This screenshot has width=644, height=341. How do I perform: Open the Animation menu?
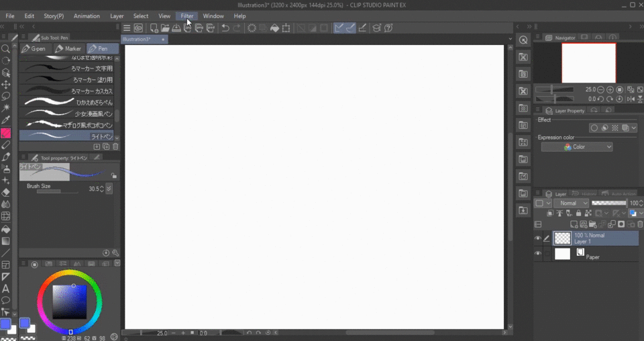coord(87,16)
